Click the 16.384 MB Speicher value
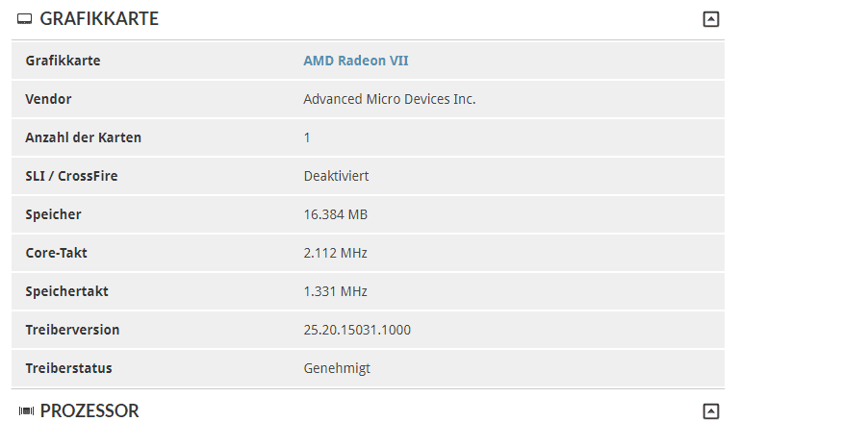Image resolution: width=868 pixels, height=422 pixels. [335, 214]
